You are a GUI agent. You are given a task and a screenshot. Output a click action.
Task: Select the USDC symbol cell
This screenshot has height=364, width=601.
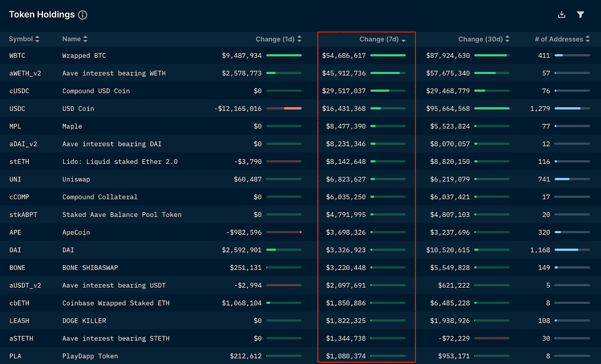tap(17, 109)
